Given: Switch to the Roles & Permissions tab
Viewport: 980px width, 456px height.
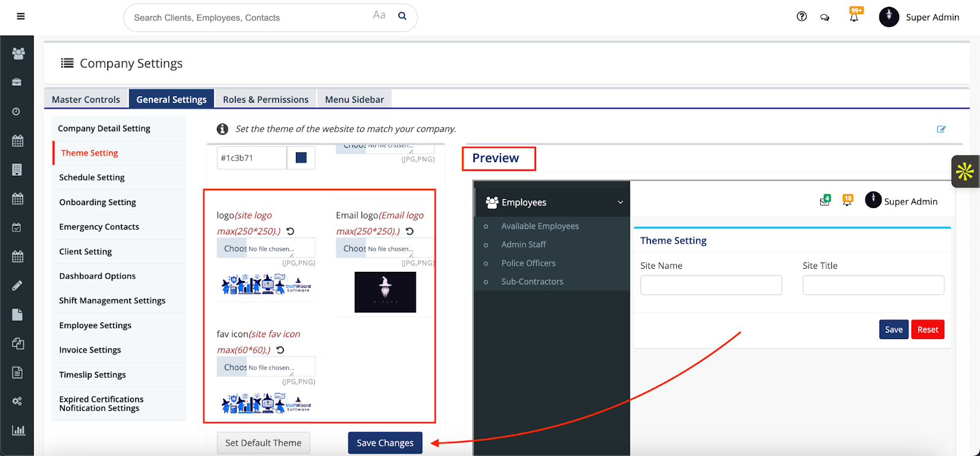Looking at the screenshot, I should tap(265, 99).
